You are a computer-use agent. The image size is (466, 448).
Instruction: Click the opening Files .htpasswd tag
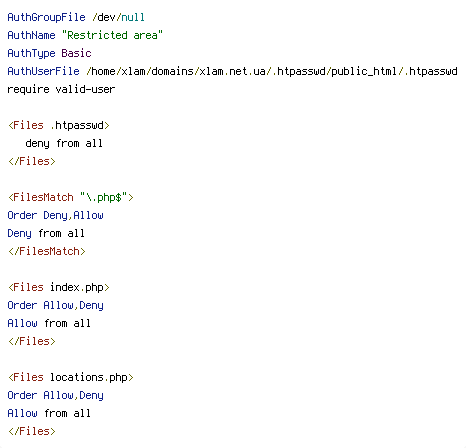coord(59,125)
